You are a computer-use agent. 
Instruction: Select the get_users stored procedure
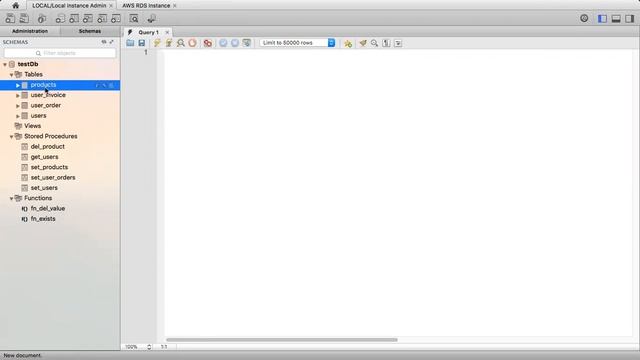click(x=44, y=157)
